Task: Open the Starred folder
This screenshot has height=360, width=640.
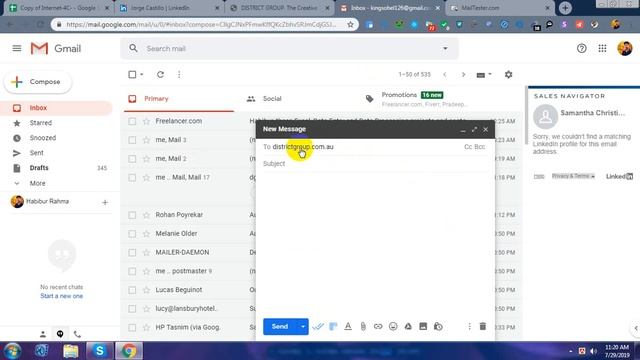Action: pos(40,123)
